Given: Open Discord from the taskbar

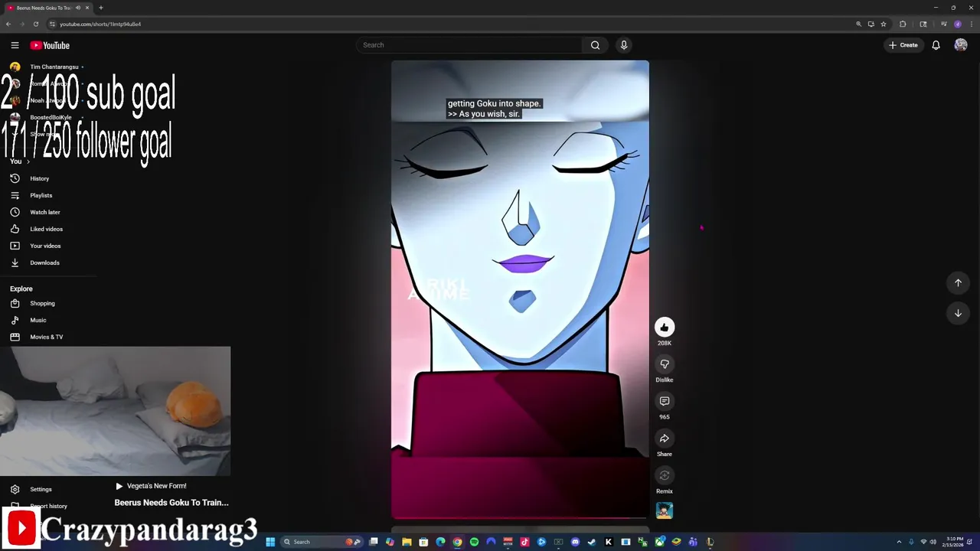Looking at the screenshot, I should [x=575, y=542].
